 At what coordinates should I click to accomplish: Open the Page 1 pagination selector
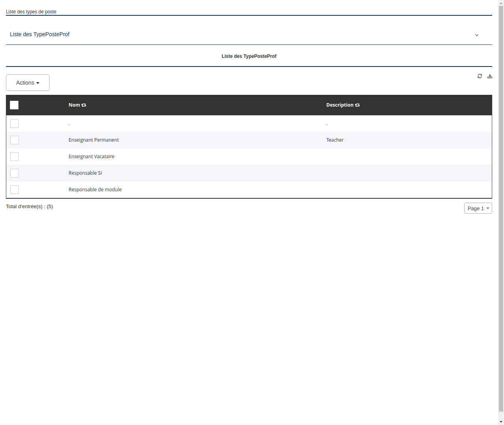pyautogui.click(x=478, y=208)
